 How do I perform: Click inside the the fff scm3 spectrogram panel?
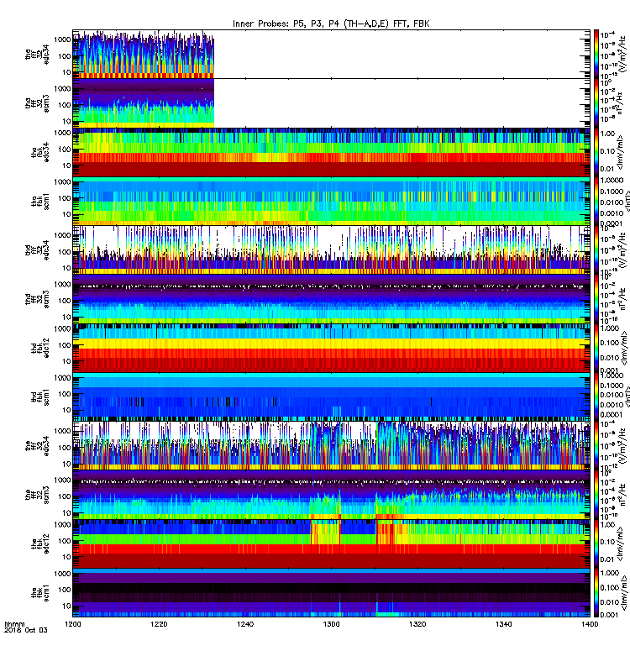(331, 495)
